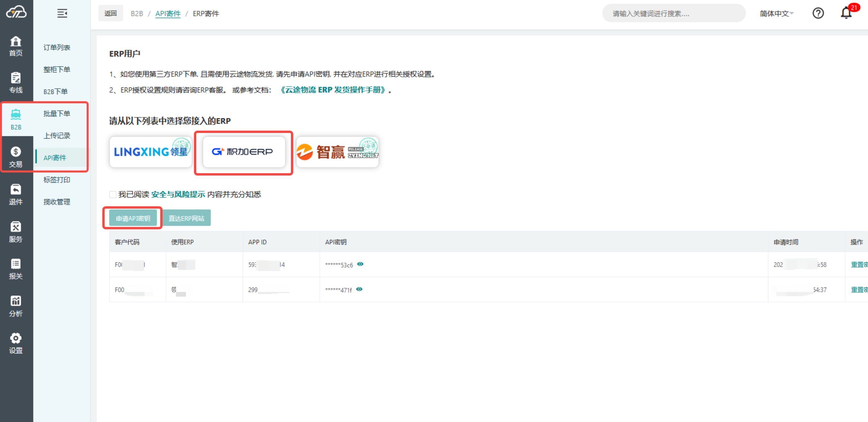The image size is (868, 422).
Task: Reveal the API key ending 471f
Action: click(x=359, y=289)
